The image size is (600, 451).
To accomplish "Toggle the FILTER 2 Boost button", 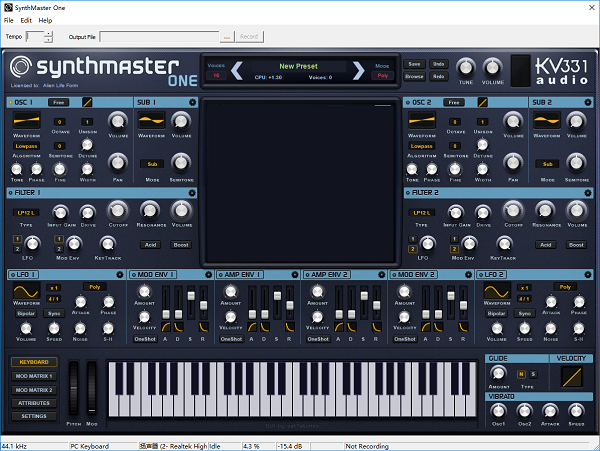I will (x=576, y=245).
